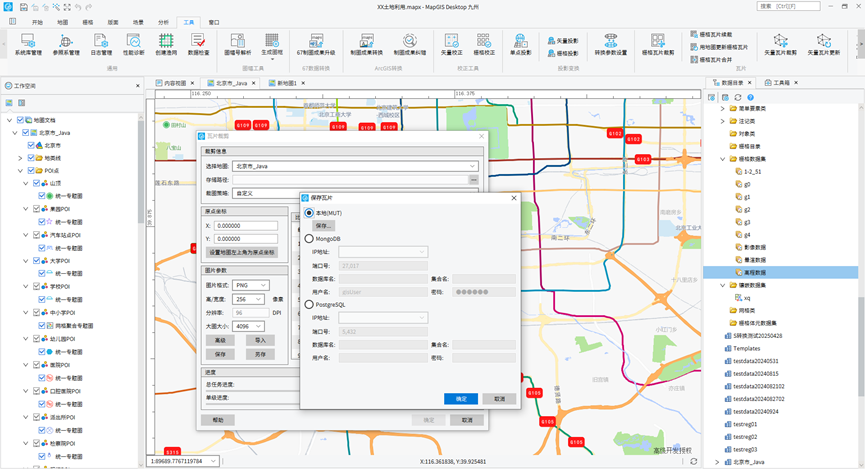Select the MongoDB radio button
The height and width of the screenshot is (469, 865).
309,239
